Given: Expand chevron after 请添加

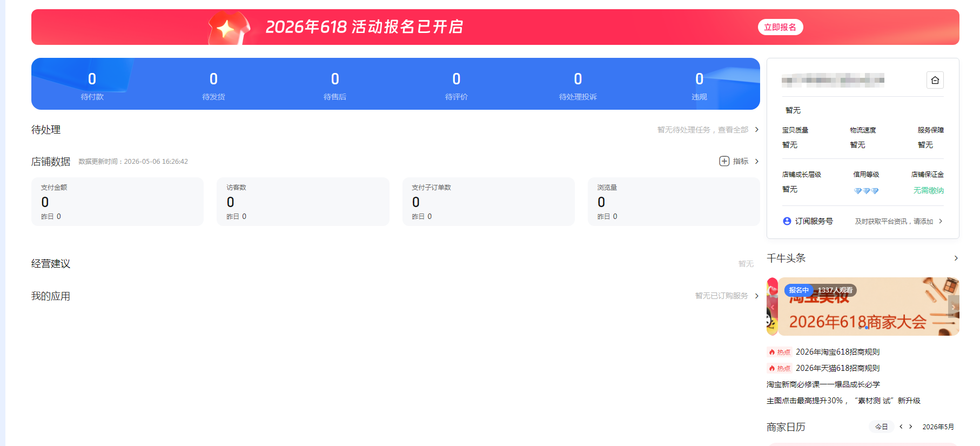Looking at the screenshot, I should tap(941, 221).
